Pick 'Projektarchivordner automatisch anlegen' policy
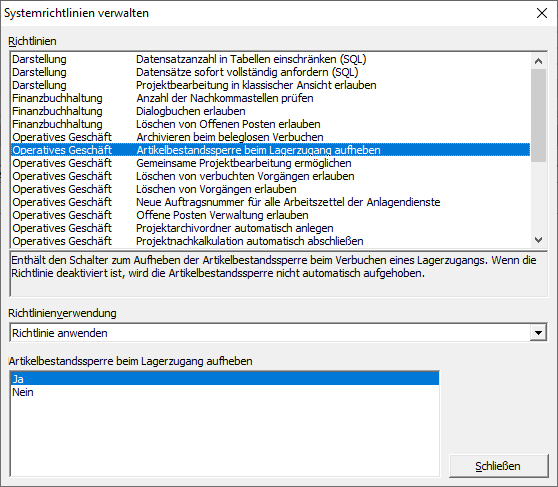 click(270, 228)
